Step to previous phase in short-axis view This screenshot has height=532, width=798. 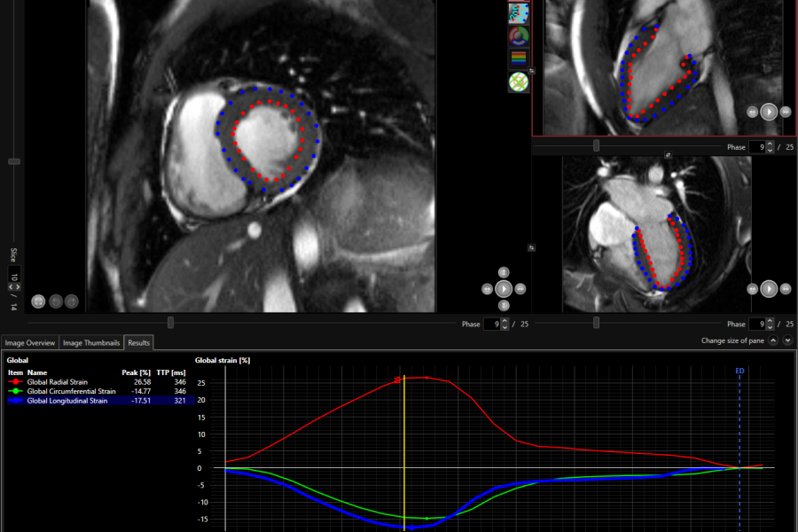487,288
